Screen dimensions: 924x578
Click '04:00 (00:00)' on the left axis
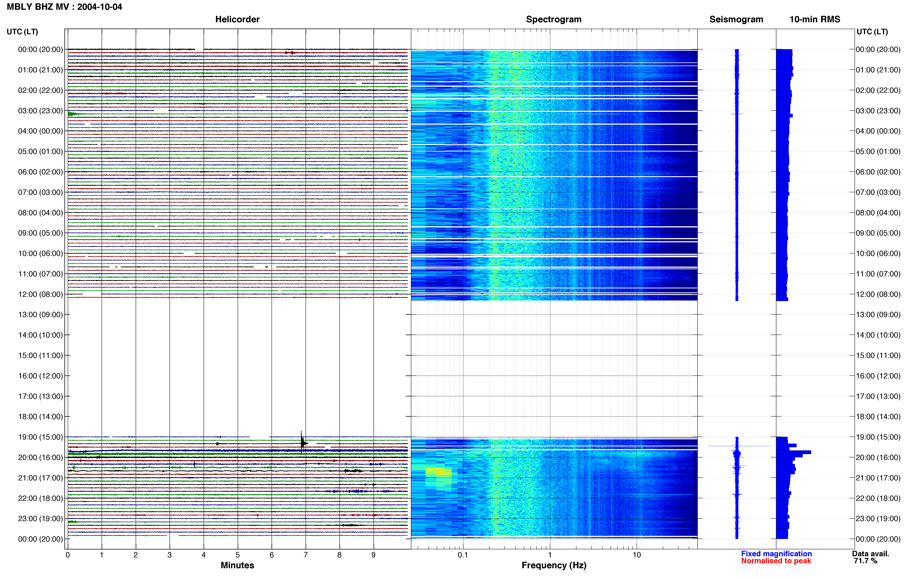coord(41,131)
